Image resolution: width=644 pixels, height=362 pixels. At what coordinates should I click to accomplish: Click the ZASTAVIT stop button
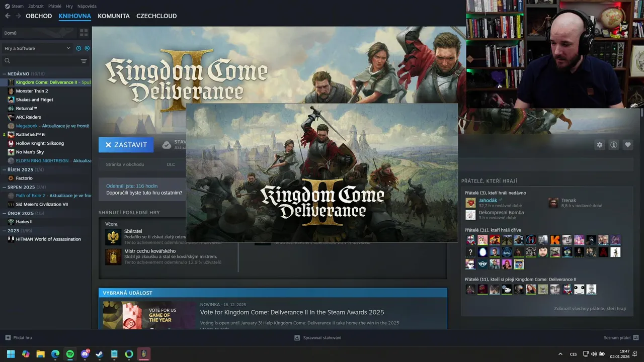point(126,145)
